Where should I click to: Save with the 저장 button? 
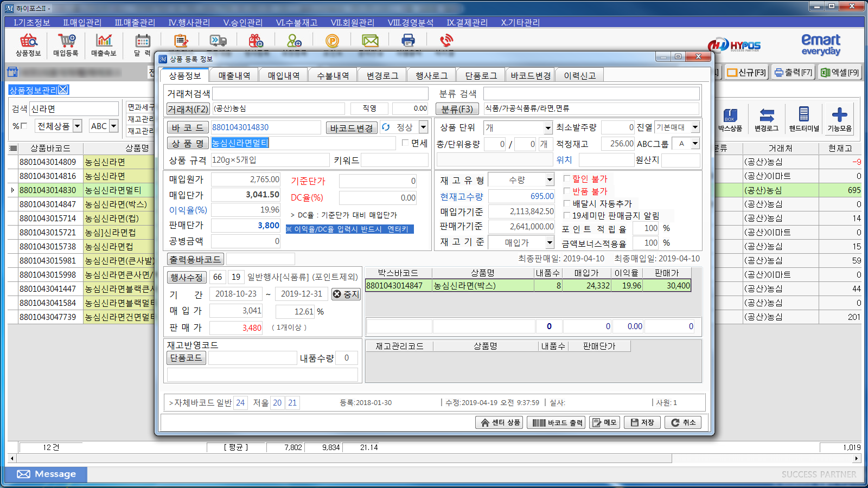(x=642, y=422)
